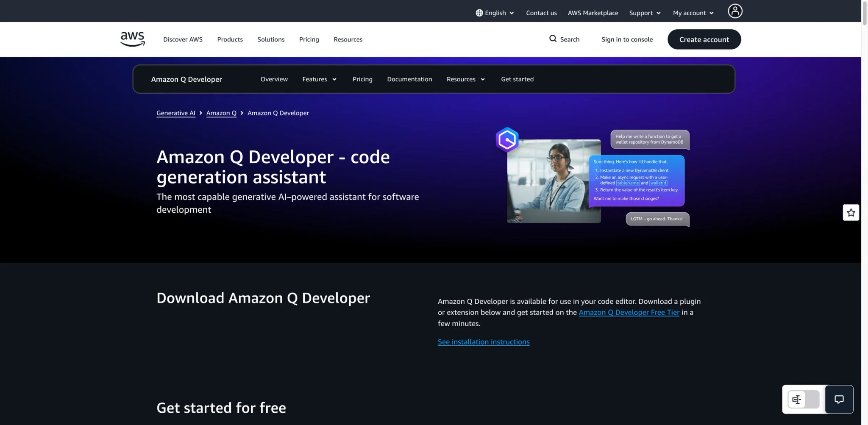Screen dimensions: 868x425
Task: Open the Amazon Q Developer Free Tier link
Action: coord(629,312)
